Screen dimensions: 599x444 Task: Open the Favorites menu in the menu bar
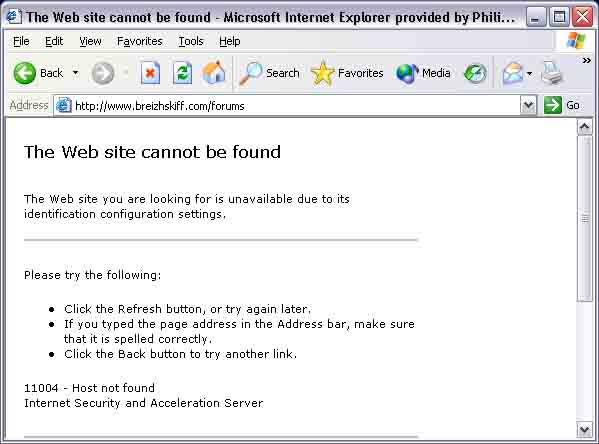[140, 41]
